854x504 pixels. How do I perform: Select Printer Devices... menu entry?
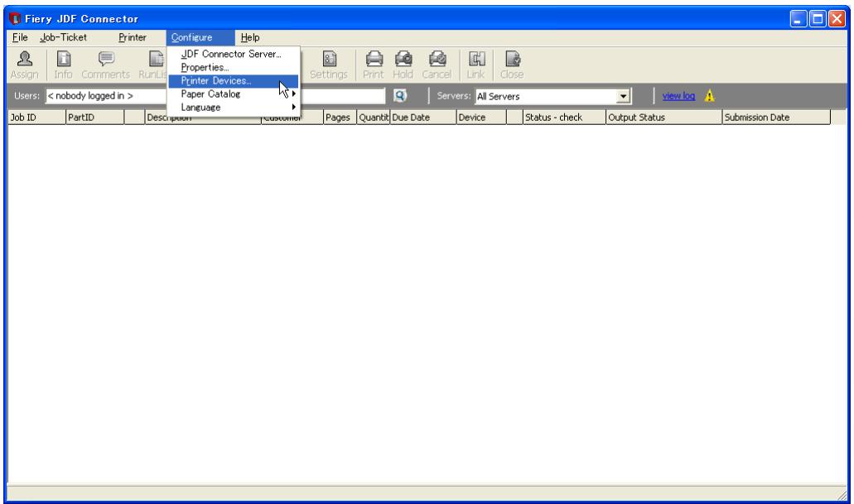[233, 80]
